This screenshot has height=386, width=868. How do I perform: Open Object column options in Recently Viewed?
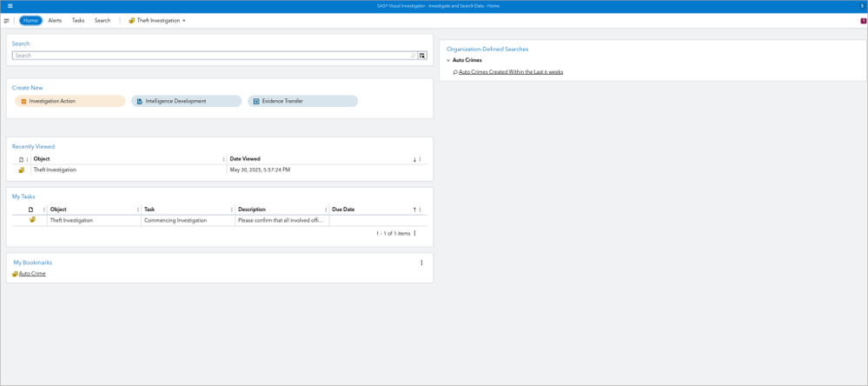tap(223, 159)
